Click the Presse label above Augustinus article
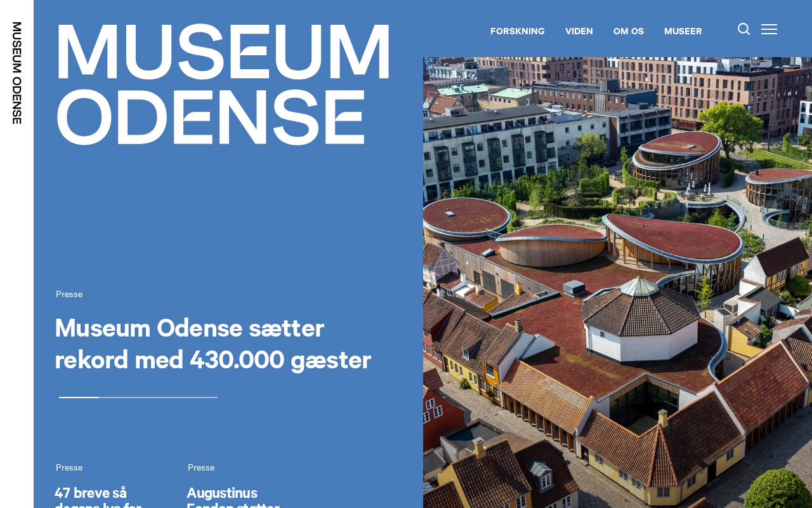Screen dimensions: 812x508 point(201,467)
